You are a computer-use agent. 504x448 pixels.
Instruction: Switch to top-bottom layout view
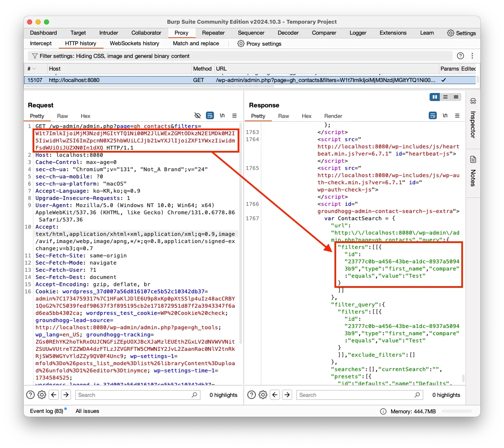[x=445, y=97]
